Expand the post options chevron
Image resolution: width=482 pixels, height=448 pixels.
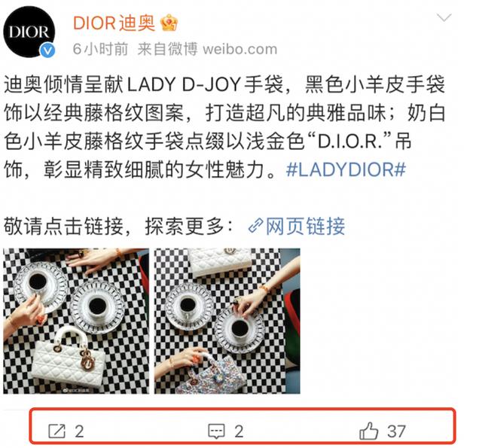(x=444, y=18)
